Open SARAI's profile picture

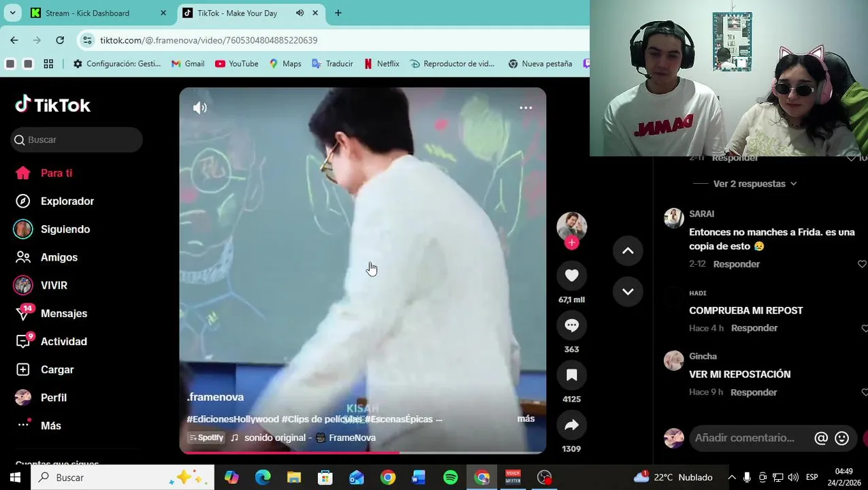pos(673,218)
